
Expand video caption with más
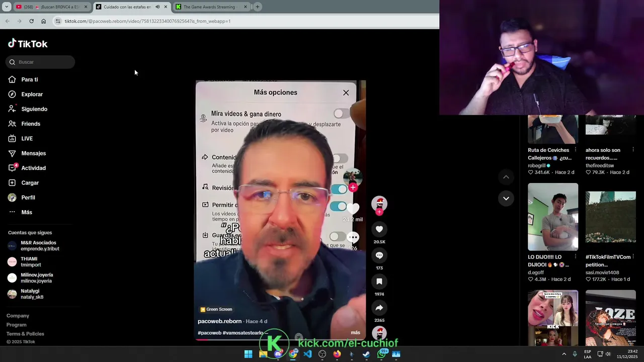point(355,333)
